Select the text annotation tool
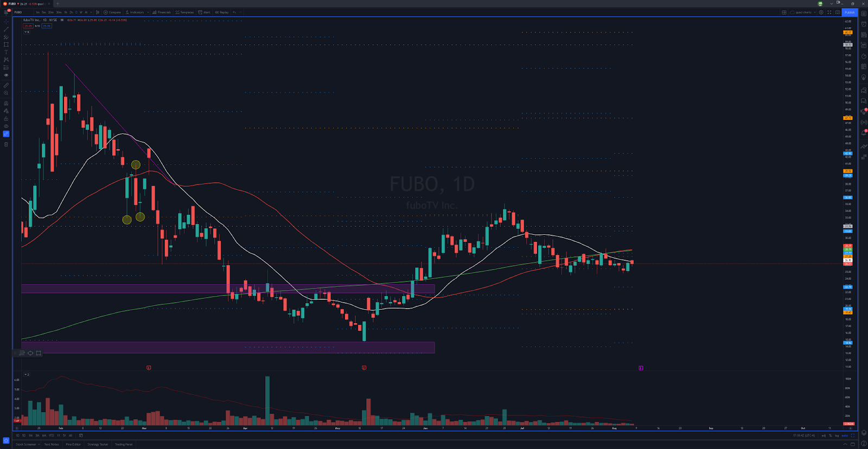Viewport: 868px width, 449px height. point(6,52)
